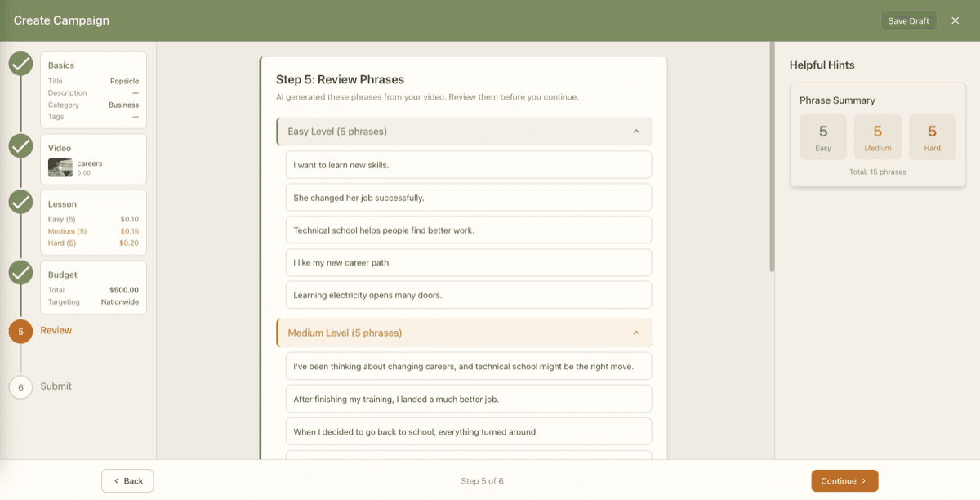Edit phrase 'She changed her job successfully.'
Viewport: 980px width, 500px height.
(469, 198)
